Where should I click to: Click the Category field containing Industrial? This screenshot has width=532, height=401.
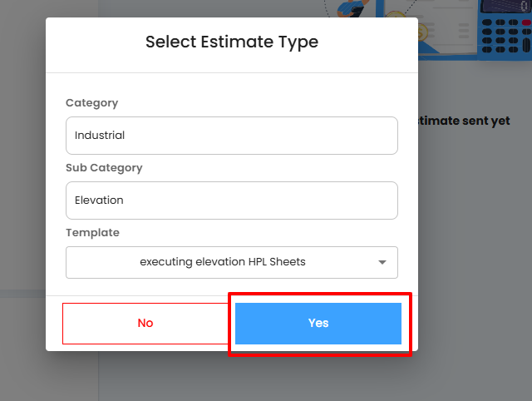[231, 136]
